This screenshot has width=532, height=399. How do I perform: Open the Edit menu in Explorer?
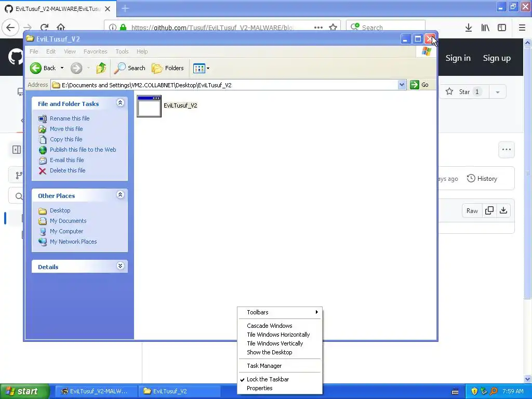click(x=51, y=51)
